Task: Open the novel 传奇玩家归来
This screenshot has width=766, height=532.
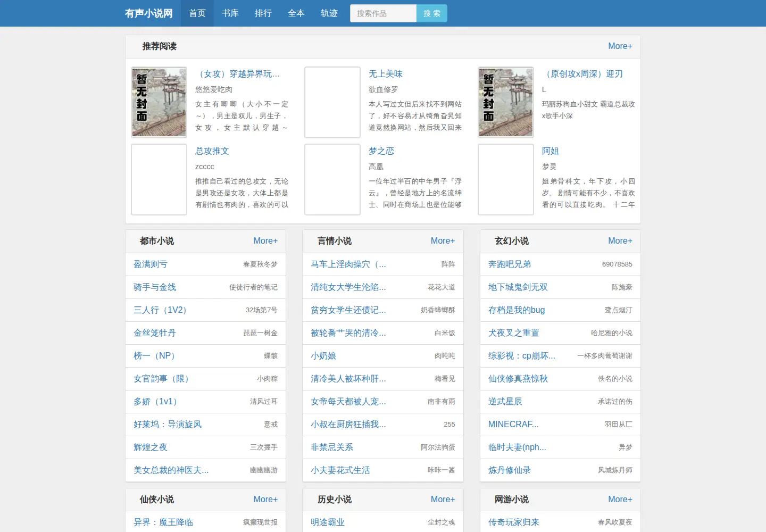Action: click(514, 522)
